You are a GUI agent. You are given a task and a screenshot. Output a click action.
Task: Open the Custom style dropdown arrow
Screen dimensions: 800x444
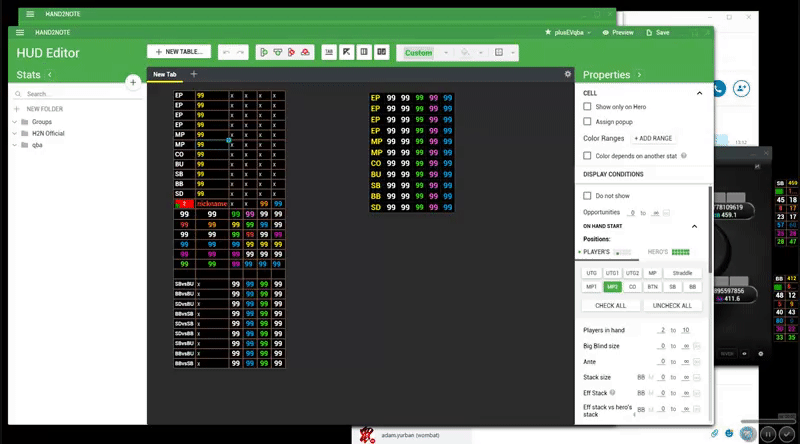pos(446,53)
